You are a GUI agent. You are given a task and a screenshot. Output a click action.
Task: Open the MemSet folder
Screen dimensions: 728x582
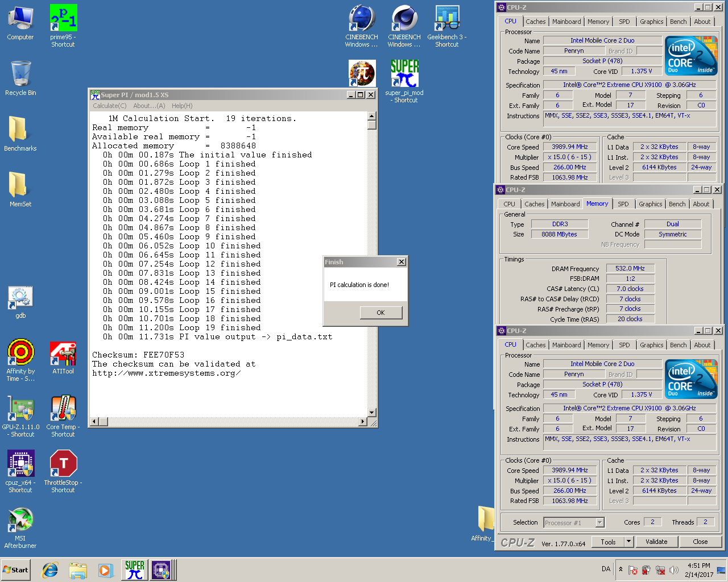point(20,189)
